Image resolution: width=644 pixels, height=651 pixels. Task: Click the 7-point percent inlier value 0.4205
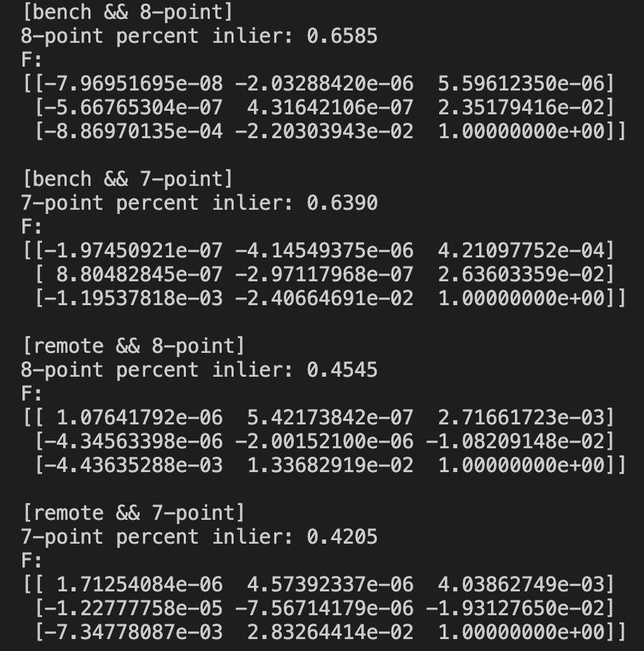pyautogui.click(x=342, y=537)
